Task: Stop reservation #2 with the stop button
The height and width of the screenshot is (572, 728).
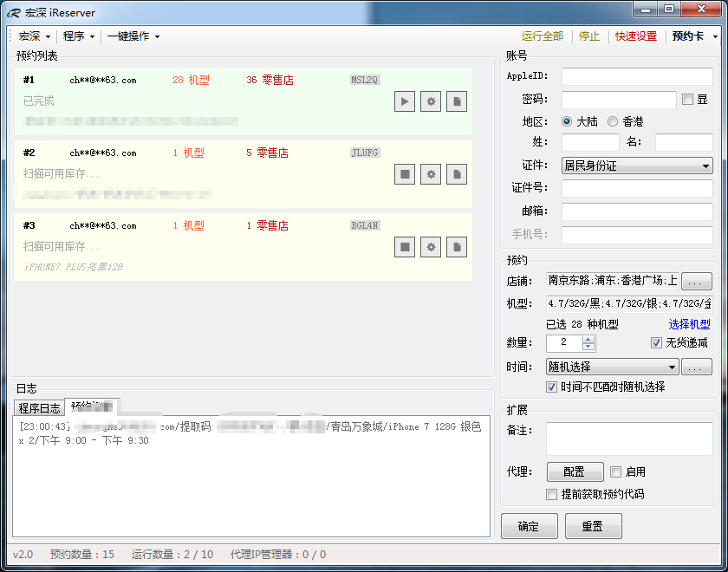Action: 404,174
